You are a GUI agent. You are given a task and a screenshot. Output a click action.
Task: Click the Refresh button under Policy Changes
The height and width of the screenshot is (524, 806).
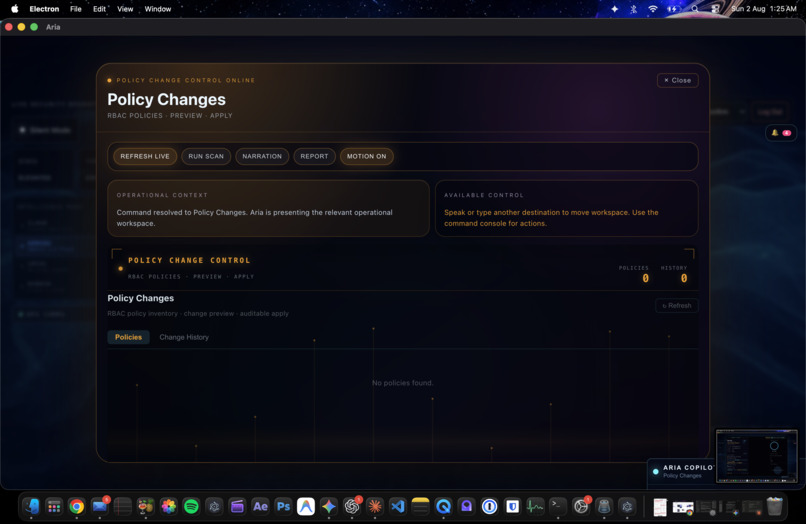(676, 305)
